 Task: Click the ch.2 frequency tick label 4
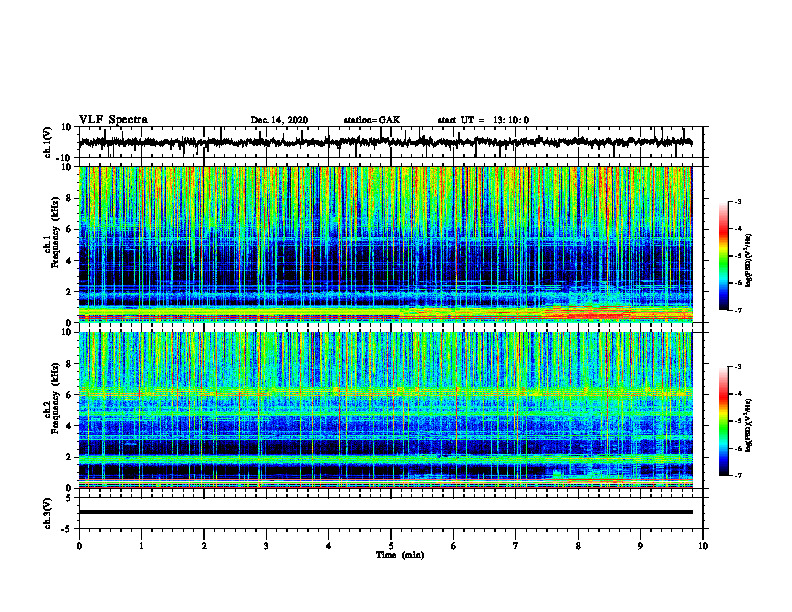pyautogui.click(x=69, y=426)
